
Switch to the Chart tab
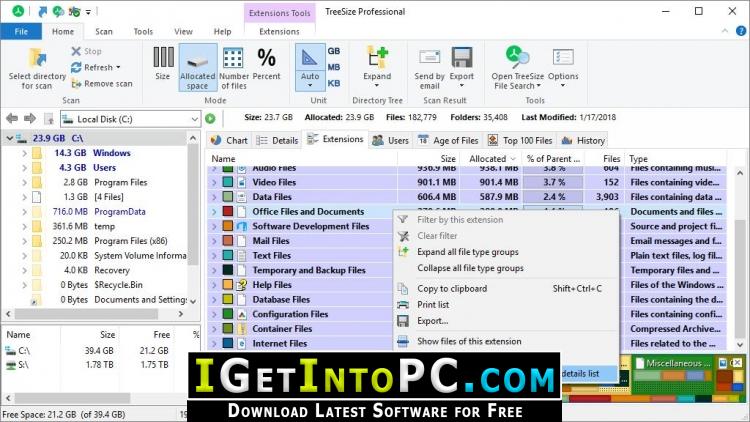click(x=230, y=140)
